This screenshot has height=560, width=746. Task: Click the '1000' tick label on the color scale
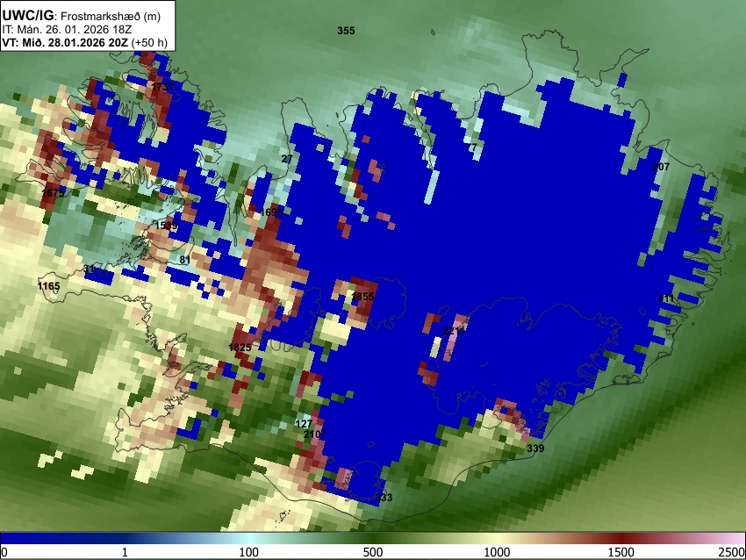(497, 552)
